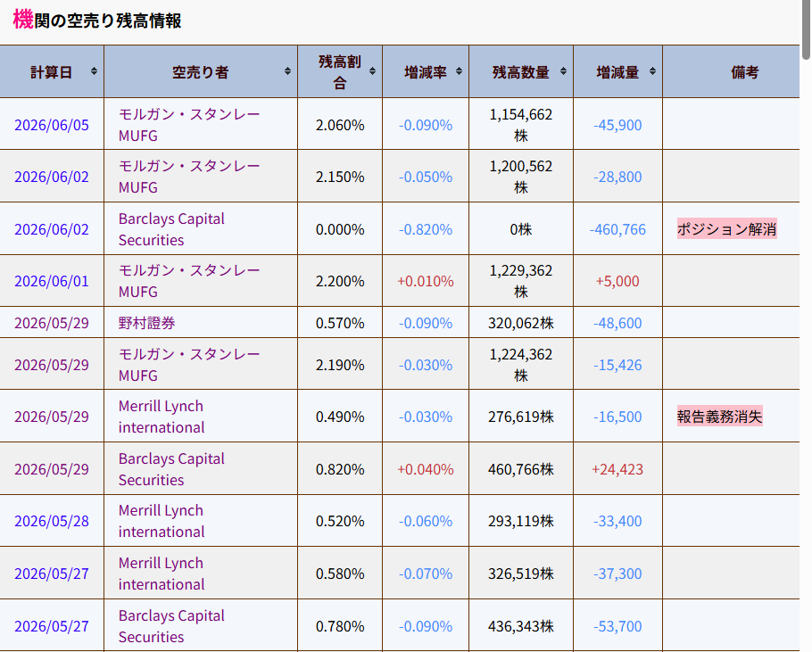Open モルガン・スタンレーMUFG link with 2.060% ratio
Screen dimensions: 812x652
coord(189,125)
